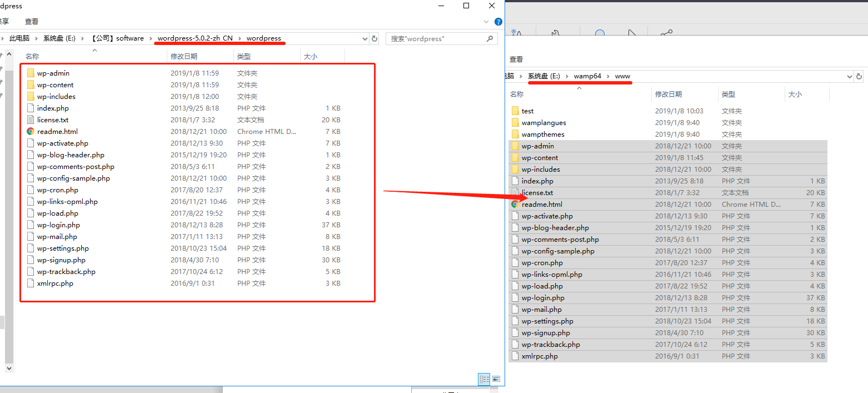Screen dimensions: 868x393
Task: Switch to details view in wordpress window
Action: (484, 379)
